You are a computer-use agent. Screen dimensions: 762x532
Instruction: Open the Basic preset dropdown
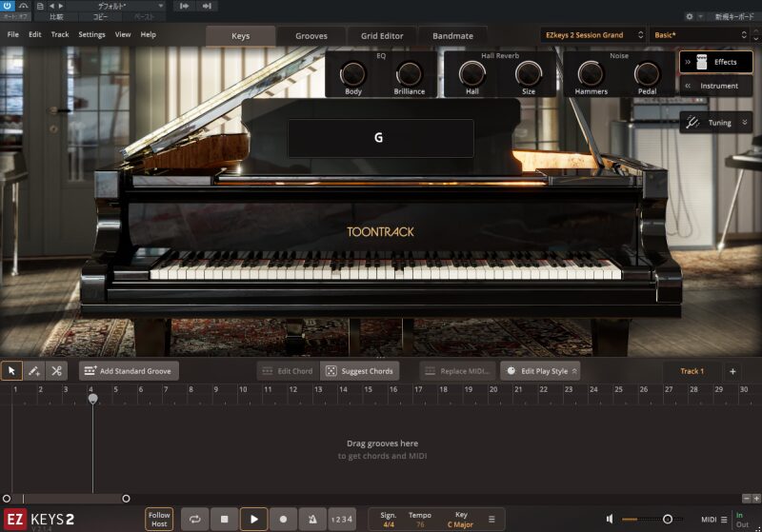point(700,35)
